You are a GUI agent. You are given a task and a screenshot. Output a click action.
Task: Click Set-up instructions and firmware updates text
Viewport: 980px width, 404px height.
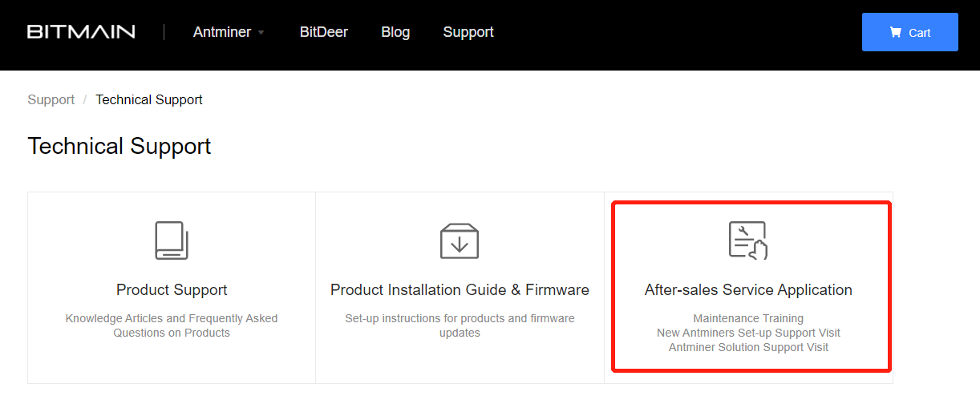460,325
